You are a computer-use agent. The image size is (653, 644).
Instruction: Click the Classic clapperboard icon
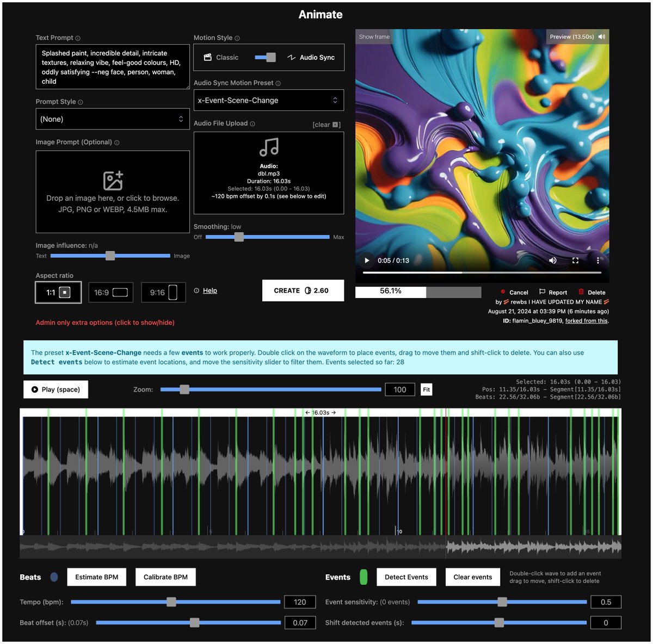pos(207,57)
